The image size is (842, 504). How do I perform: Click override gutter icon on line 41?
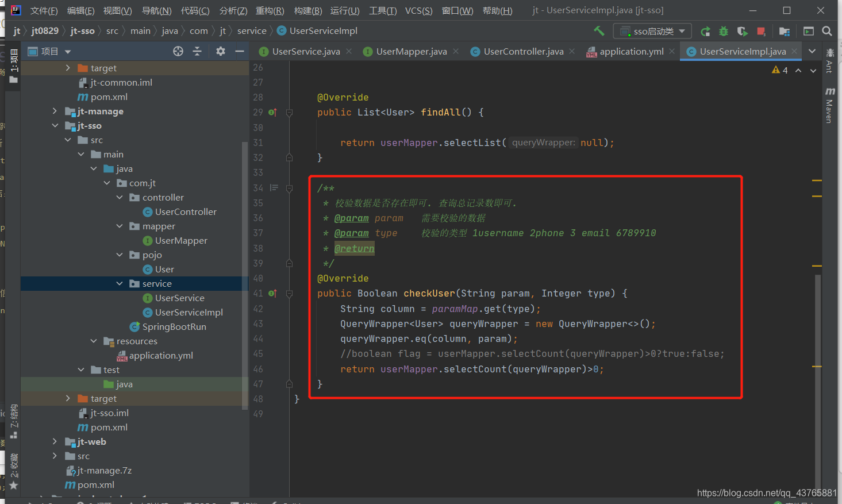[272, 294]
